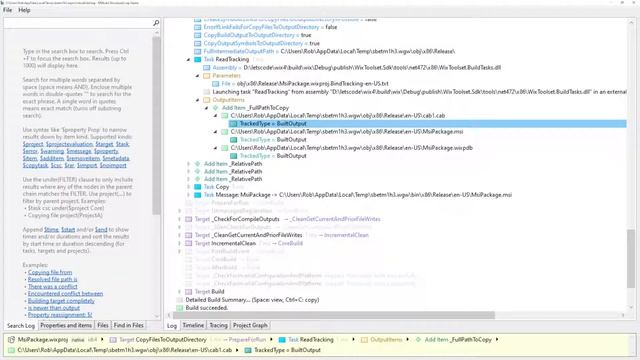The width and height of the screenshot is (640, 360).
Task: Click the $project search syntax link
Action: coord(33,144)
